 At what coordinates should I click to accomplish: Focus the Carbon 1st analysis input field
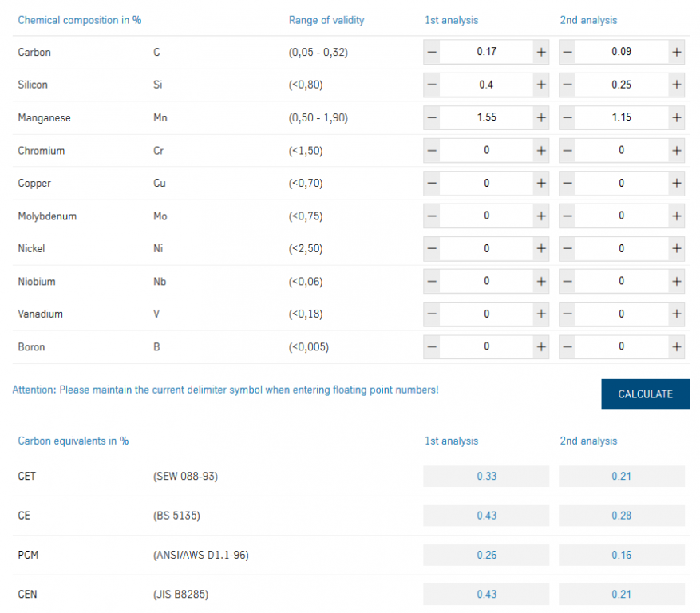point(486,52)
